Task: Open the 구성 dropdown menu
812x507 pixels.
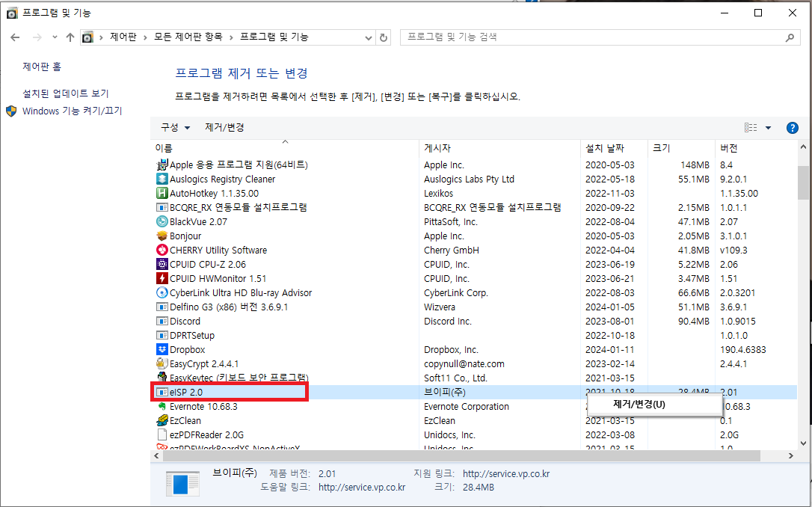Action: pos(175,127)
